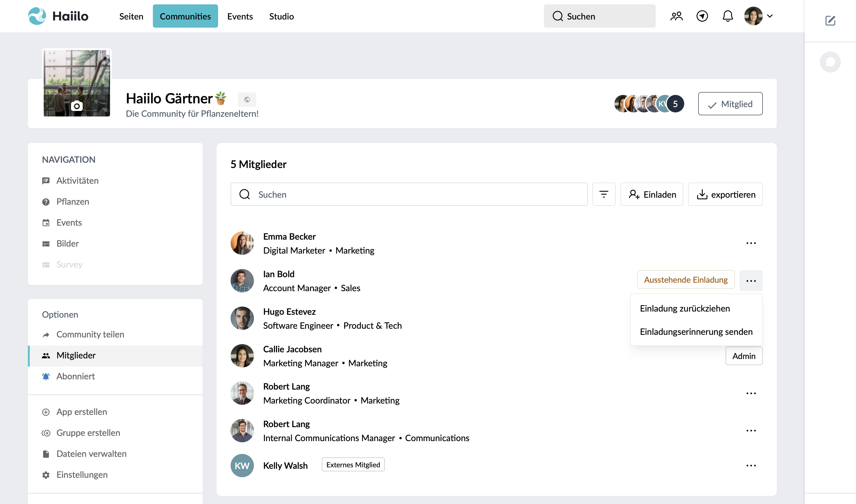Click Kelly Walsh's KW avatar
This screenshot has width=856, height=504.
[x=242, y=466]
